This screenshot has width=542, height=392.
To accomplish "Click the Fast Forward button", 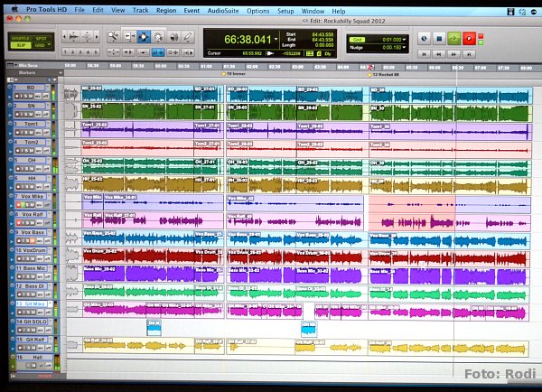I will tap(453, 54).
